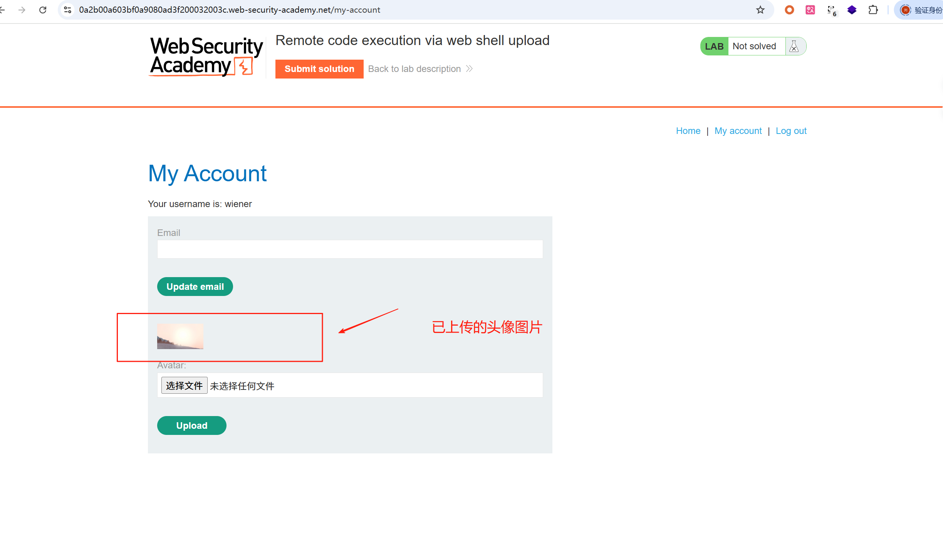Screen dimensions: 943x560
Task: Log out of the account
Action: point(791,131)
